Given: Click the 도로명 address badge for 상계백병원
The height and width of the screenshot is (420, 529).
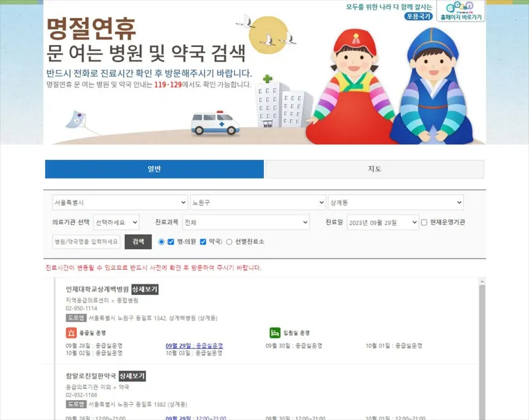Looking at the screenshot, I should (76, 317).
